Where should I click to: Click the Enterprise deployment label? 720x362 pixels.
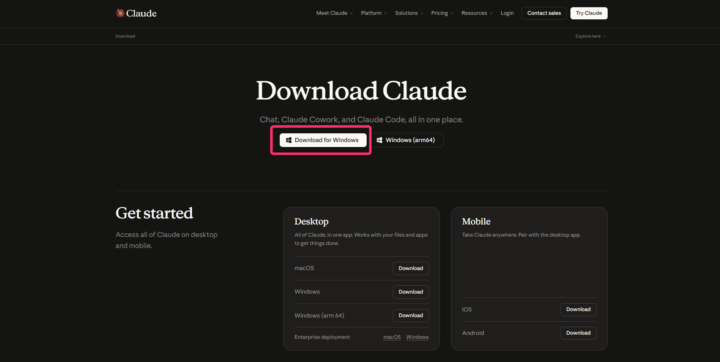pyautogui.click(x=322, y=337)
